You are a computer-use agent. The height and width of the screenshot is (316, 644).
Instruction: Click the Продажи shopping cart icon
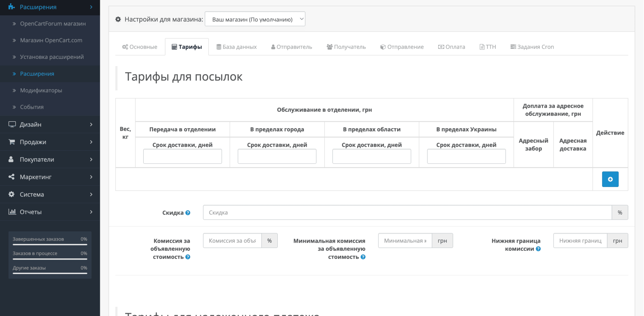tap(12, 142)
